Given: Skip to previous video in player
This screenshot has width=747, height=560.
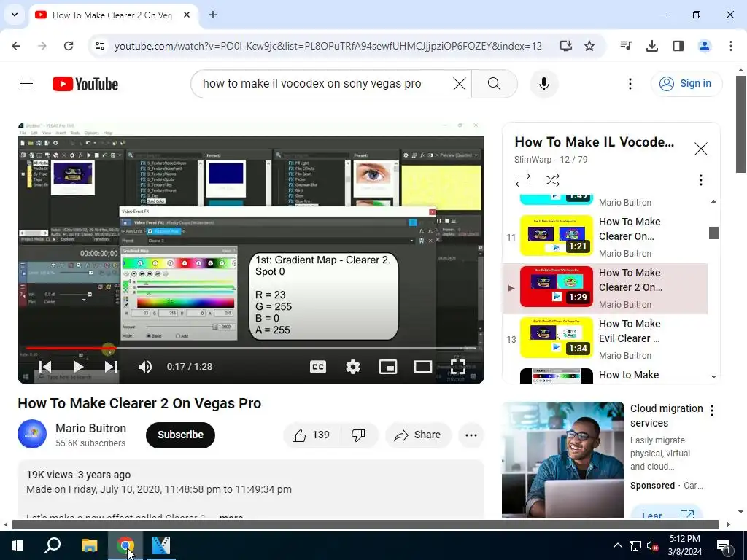Looking at the screenshot, I should 45,366.
